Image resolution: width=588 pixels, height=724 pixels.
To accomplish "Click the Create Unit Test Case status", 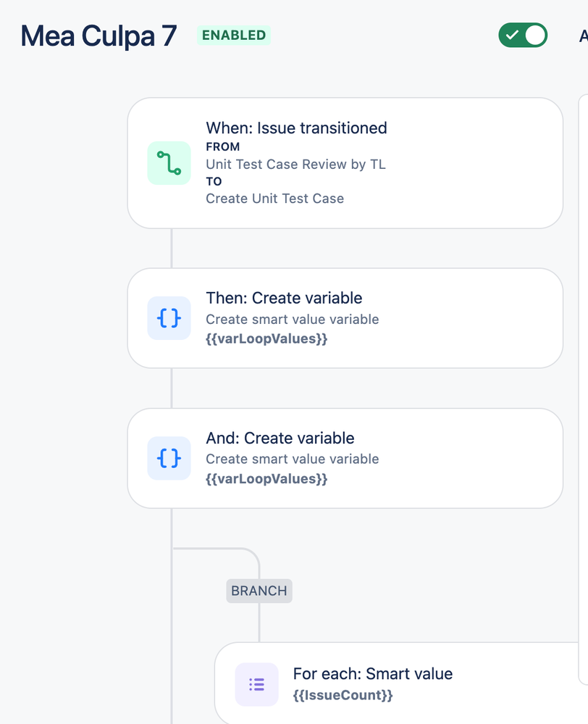I will [x=274, y=199].
